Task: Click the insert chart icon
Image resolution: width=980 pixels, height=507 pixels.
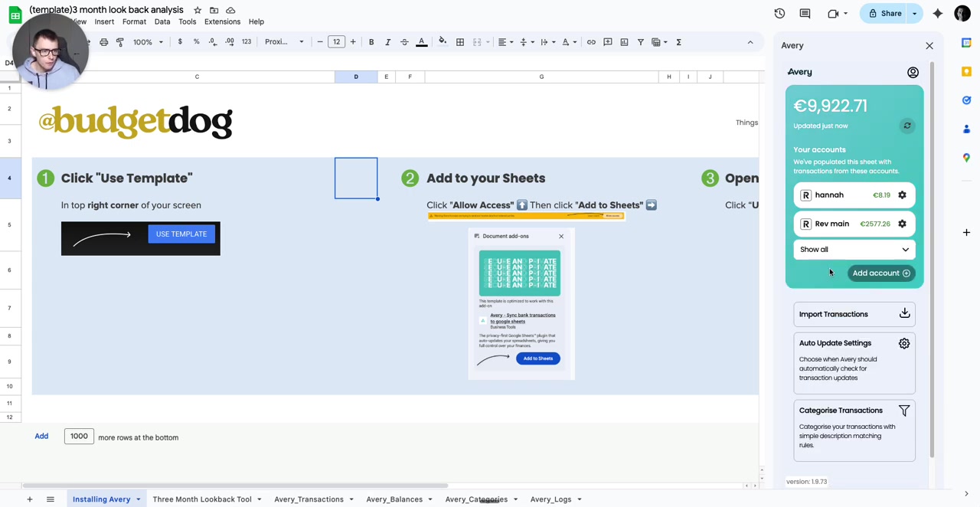Action: point(624,42)
